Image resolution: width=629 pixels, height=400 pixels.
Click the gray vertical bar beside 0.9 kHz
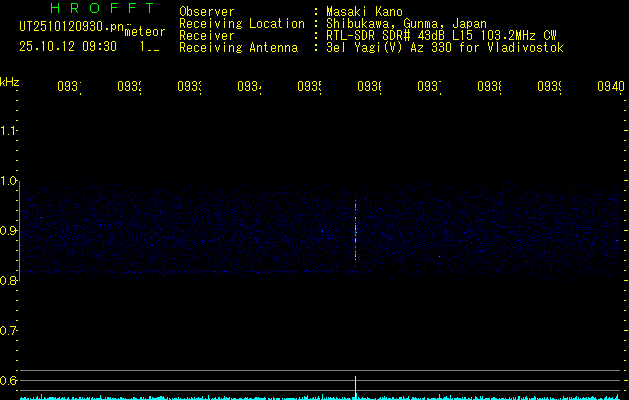point(20,229)
